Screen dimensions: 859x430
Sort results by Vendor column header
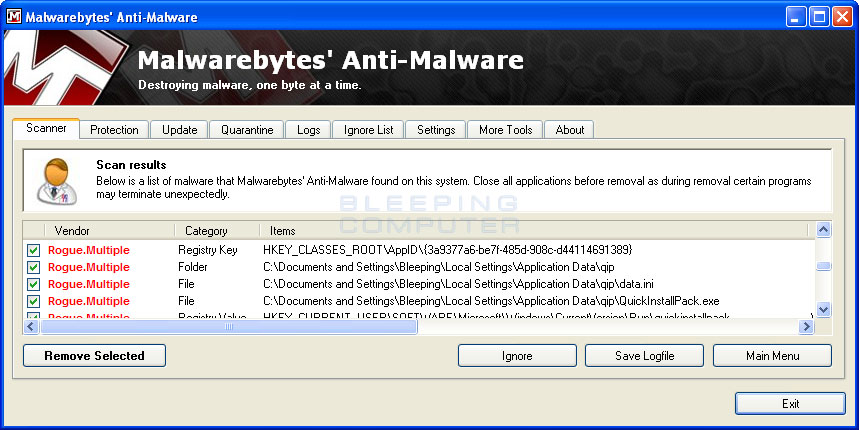pos(109,231)
